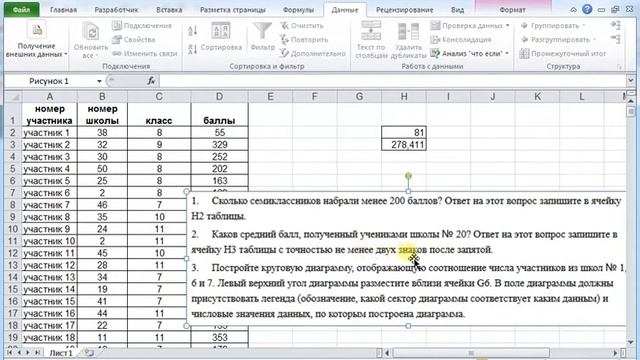Click the Select All corner button
This screenshot has height=360, width=640.
pos(13,97)
